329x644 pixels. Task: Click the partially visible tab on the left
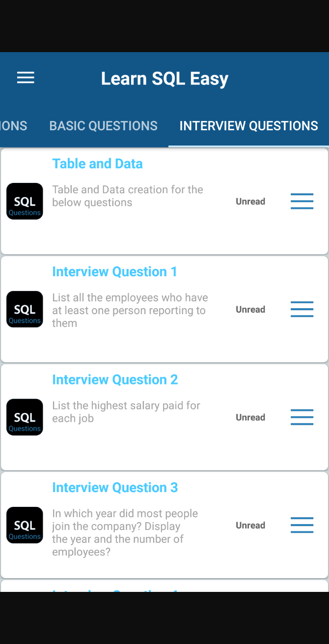pyautogui.click(x=13, y=126)
